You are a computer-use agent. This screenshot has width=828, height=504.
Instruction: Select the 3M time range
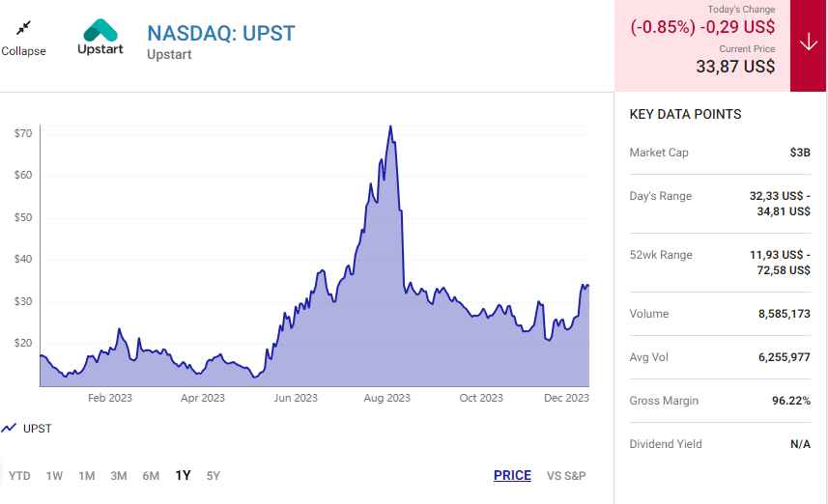(x=119, y=475)
